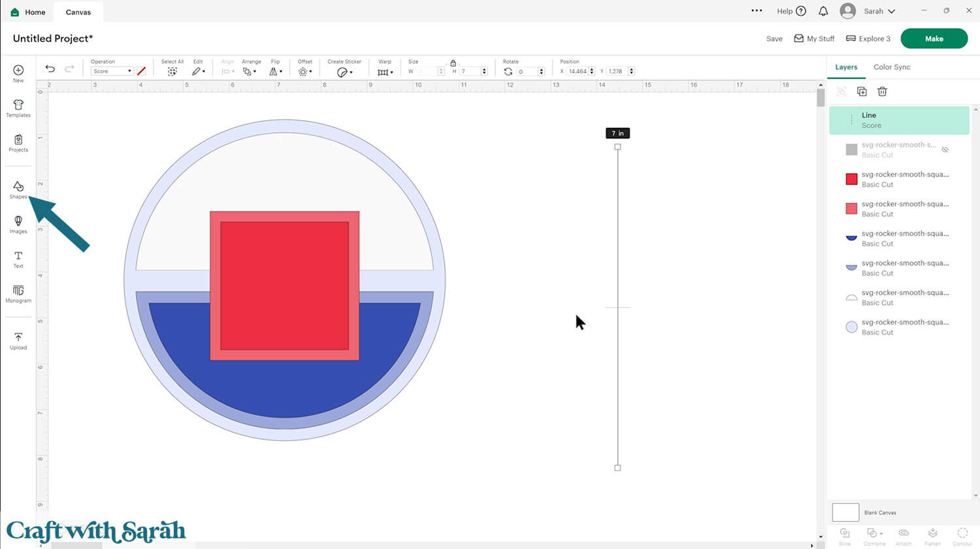Screen dimensions: 980x549
Task: Duplicate the selected layer
Action: (862, 91)
